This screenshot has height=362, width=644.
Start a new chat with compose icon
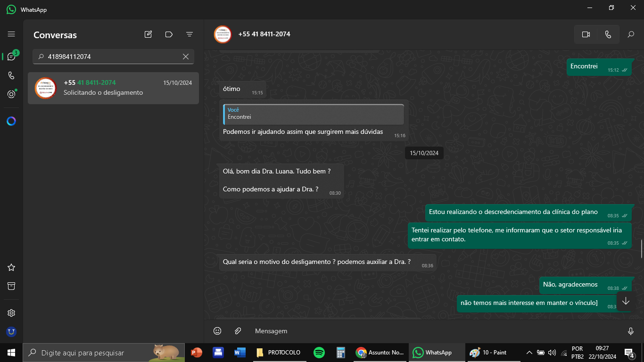tap(148, 34)
